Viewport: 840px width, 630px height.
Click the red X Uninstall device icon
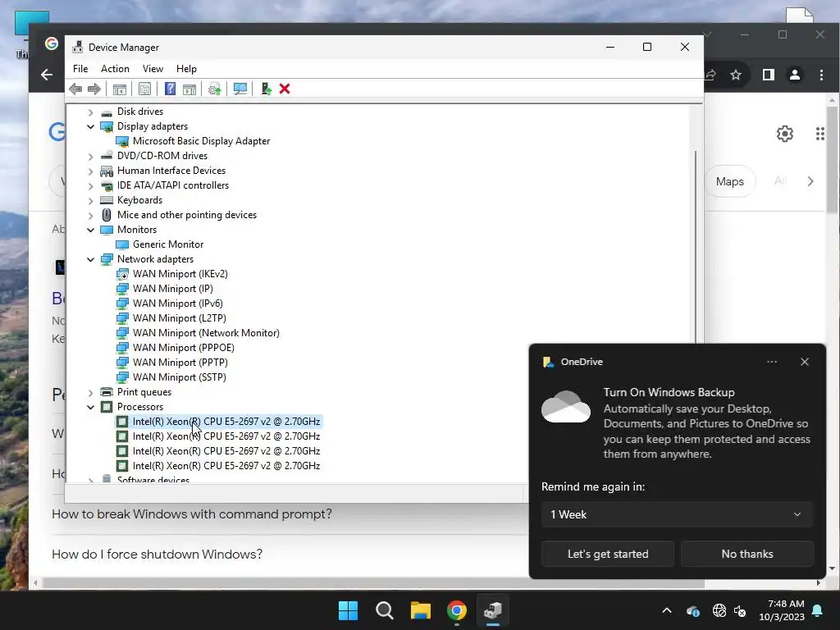click(x=285, y=89)
